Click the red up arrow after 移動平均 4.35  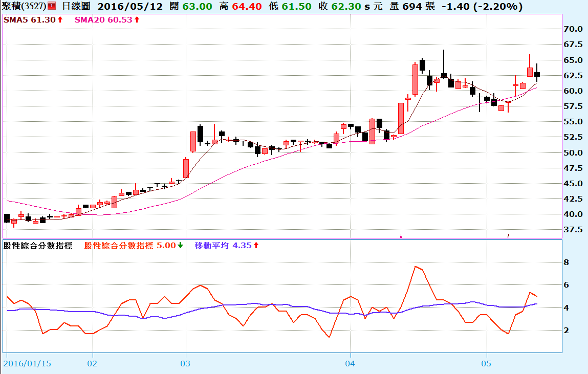pos(256,246)
